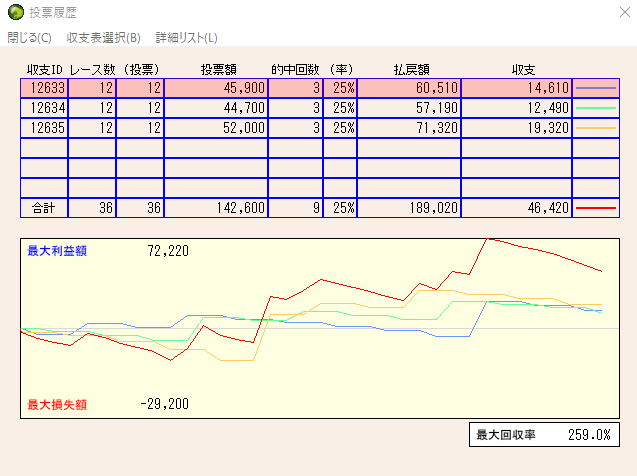Click the 払戻額 value 57,190
The height and width of the screenshot is (476, 637).
[437, 108]
